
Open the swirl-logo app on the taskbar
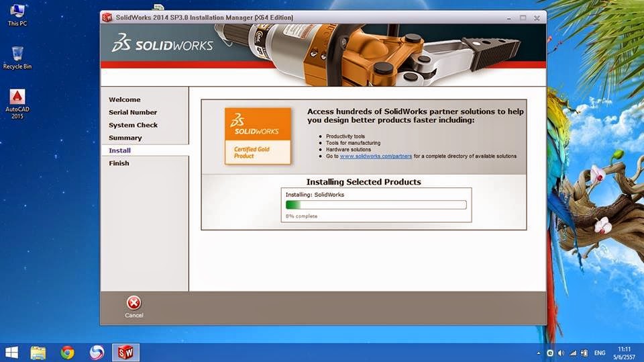click(97, 353)
